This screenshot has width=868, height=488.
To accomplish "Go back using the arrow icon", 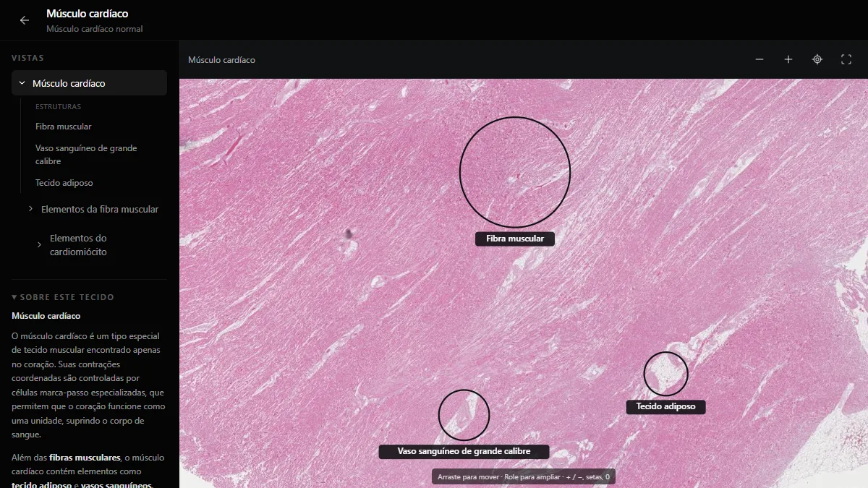I will [x=25, y=20].
